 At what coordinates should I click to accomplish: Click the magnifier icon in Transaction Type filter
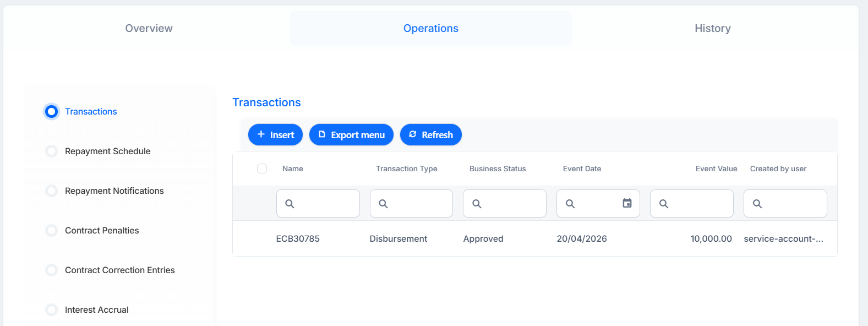click(x=383, y=204)
